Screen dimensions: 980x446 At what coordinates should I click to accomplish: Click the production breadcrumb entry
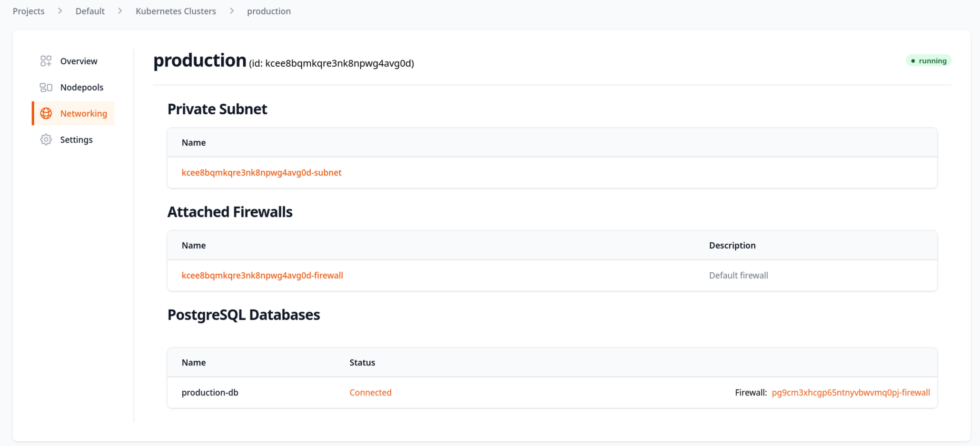point(269,11)
